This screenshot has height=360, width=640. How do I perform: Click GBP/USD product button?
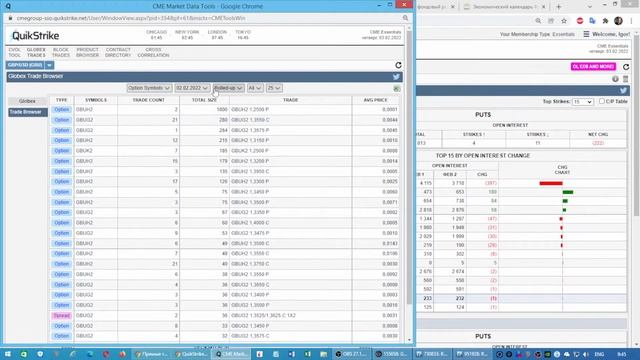(x=25, y=65)
